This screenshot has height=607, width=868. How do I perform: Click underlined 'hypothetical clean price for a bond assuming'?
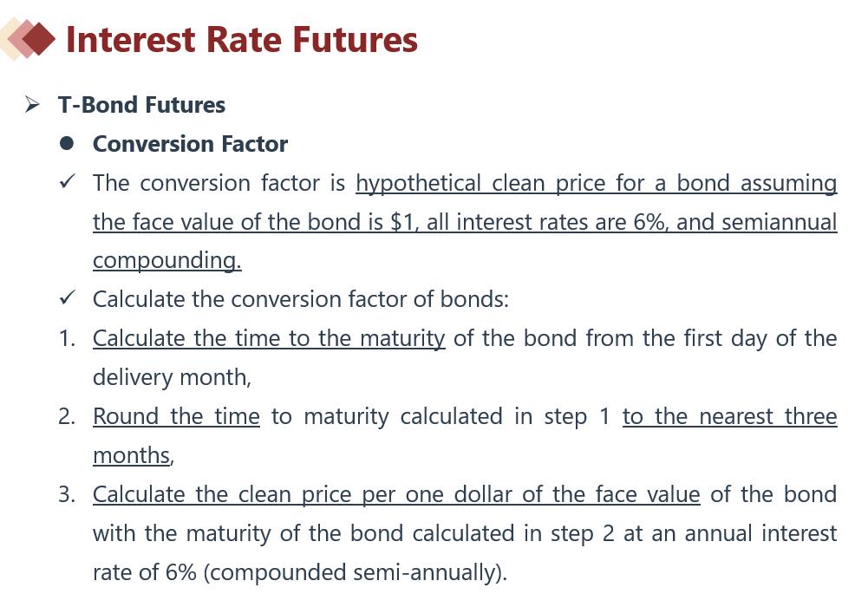pos(597,184)
